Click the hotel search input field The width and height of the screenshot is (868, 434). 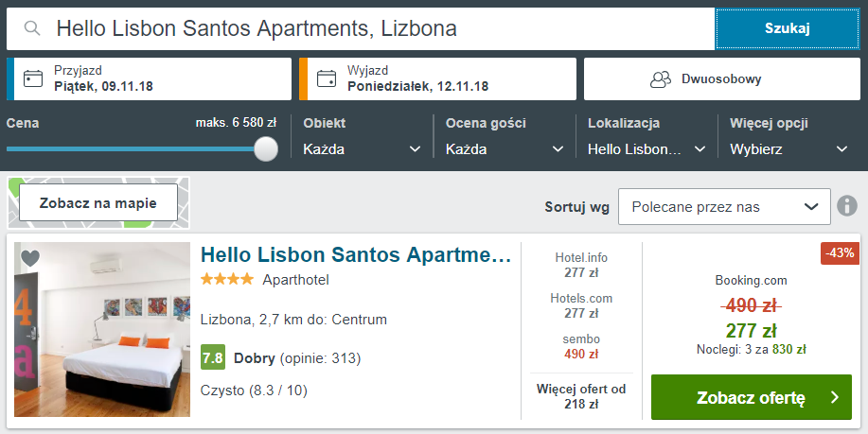[361, 28]
